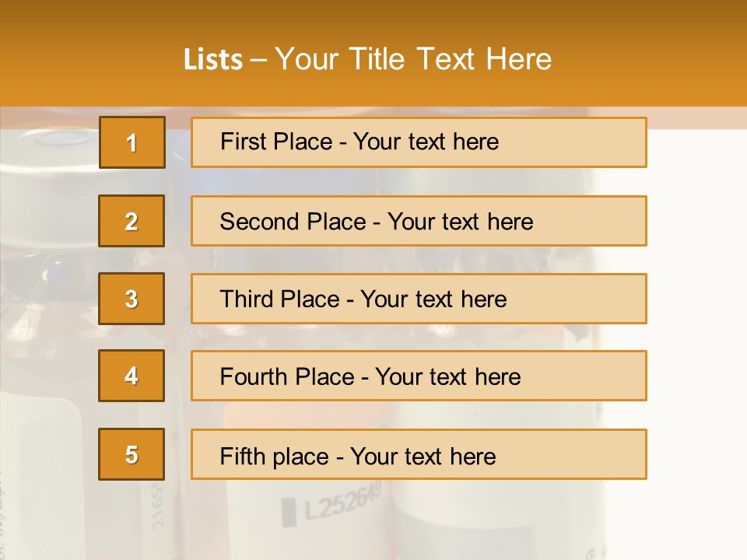Click 'Your text here' in Second Place row
This screenshot has height=560, width=747.
click(460, 222)
